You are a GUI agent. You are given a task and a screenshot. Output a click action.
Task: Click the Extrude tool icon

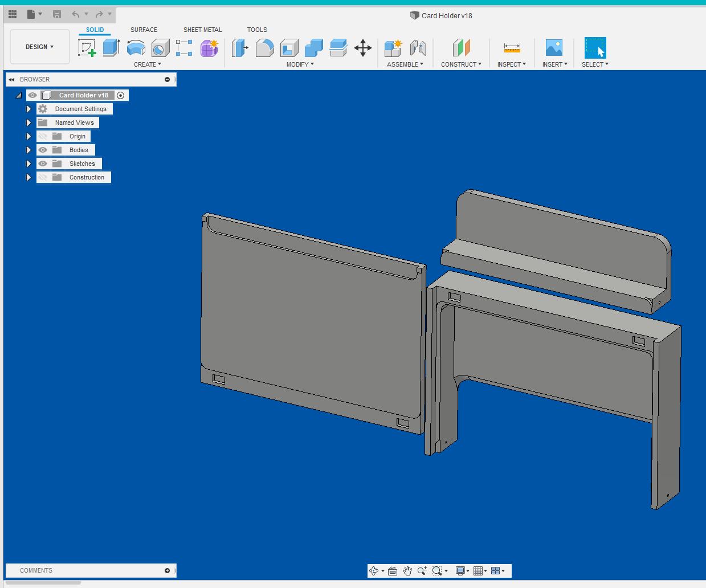(x=111, y=48)
